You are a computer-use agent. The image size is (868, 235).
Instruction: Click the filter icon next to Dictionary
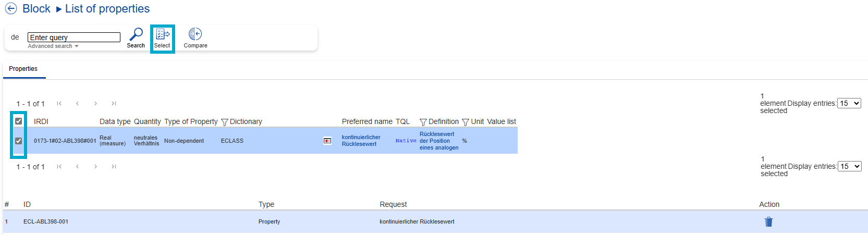[x=225, y=122]
